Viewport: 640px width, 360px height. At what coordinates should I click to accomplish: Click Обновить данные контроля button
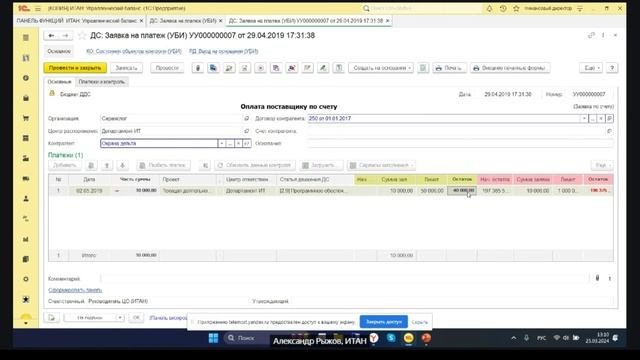255,165
